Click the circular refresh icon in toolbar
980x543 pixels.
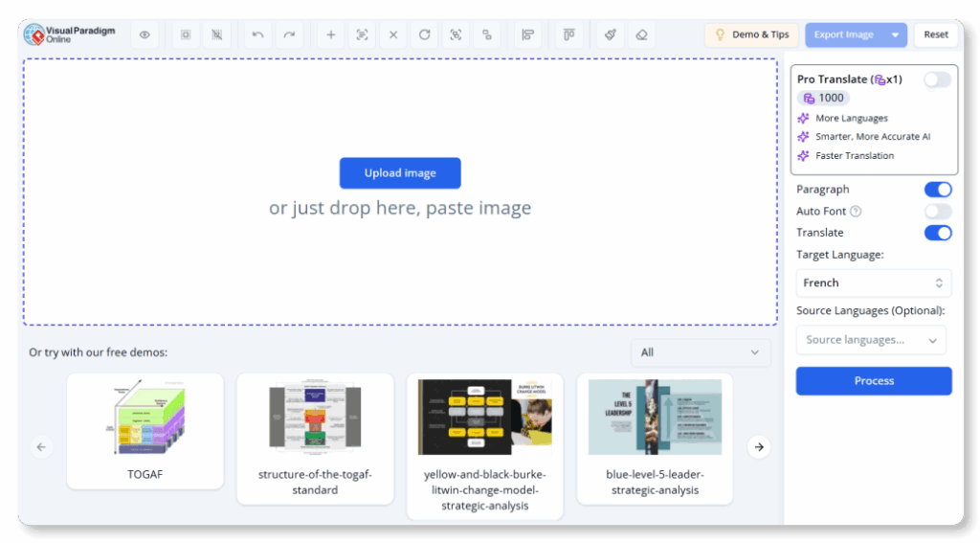point(424,34)
